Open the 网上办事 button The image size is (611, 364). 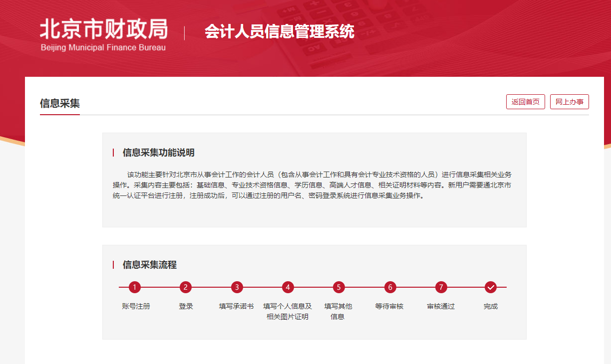click(569, 102)
